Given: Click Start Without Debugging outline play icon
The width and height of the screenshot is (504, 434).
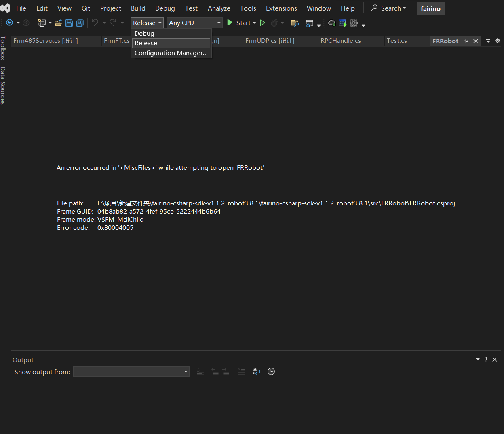Looking at the screenshot, I should pyautogui.click(x=263, y=23).
